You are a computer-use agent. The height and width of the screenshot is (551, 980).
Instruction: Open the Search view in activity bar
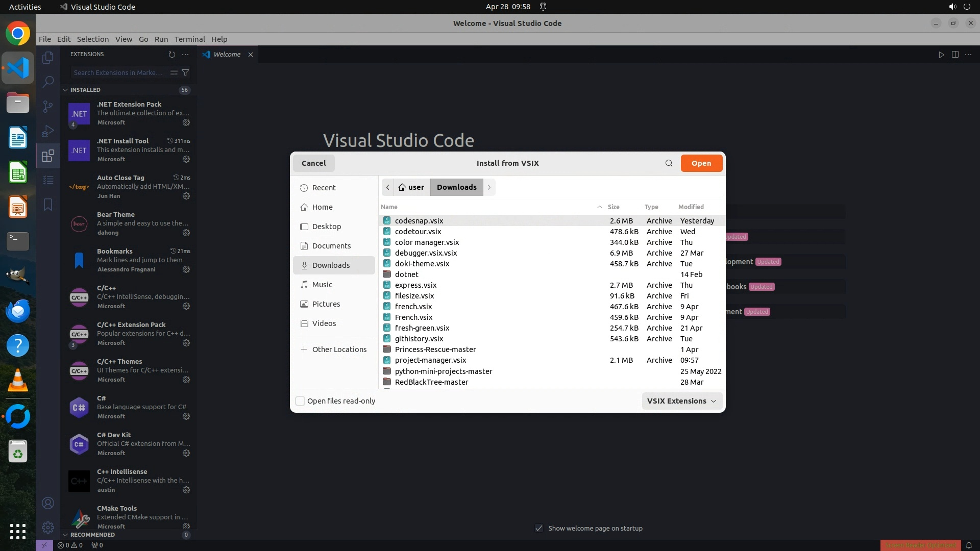point(48,82)
